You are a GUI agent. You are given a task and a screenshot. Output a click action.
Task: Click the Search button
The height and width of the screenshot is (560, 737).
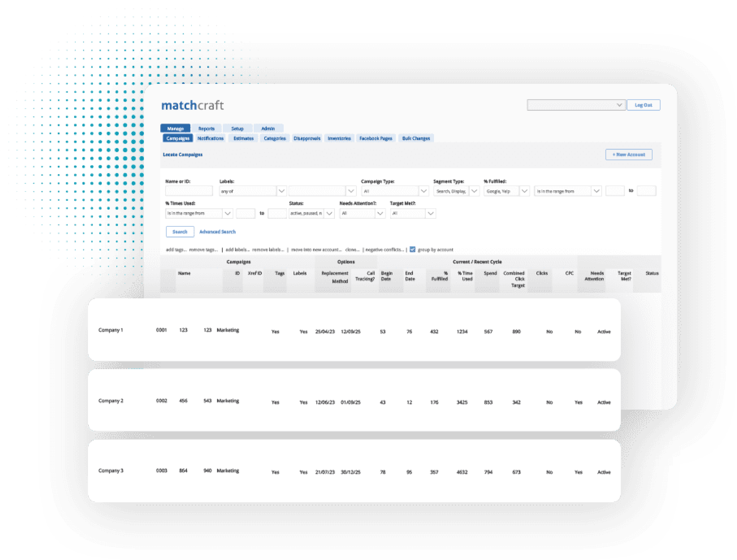pyautogui.click(x=180, y=232)
